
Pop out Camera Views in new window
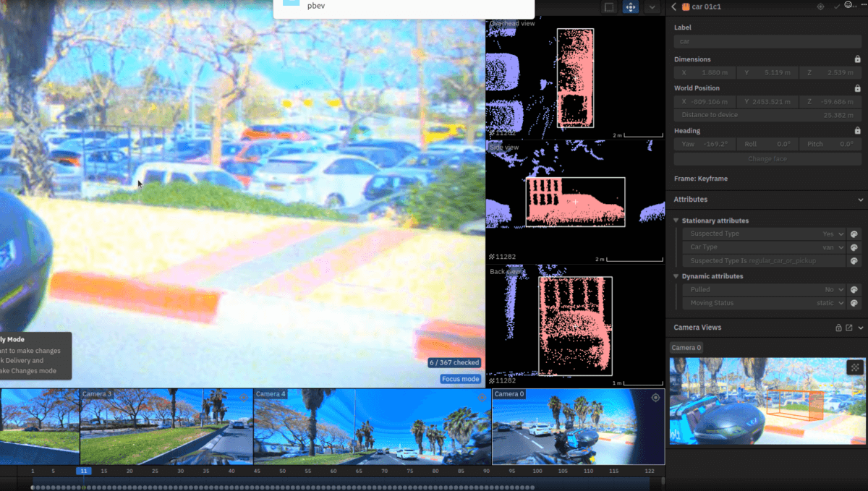(849, 328)
